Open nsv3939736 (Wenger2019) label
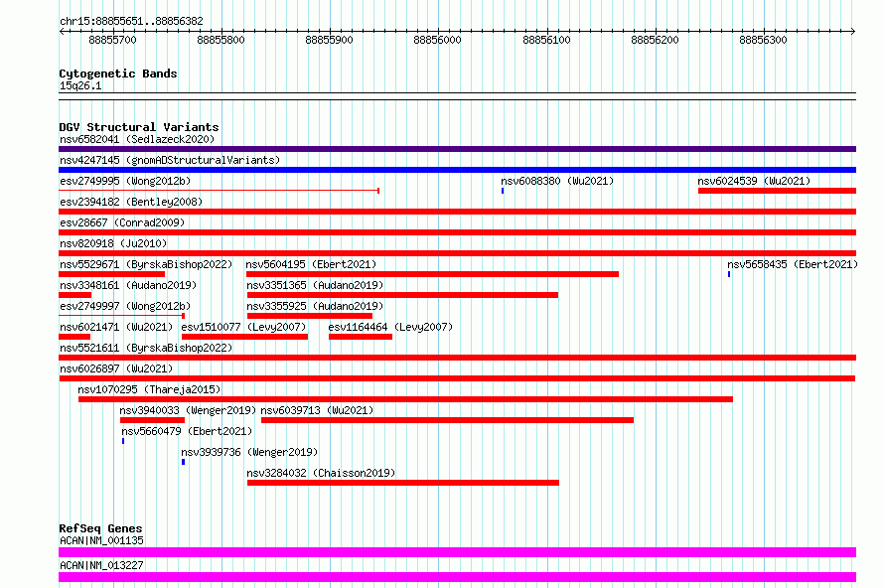884x588 pixels. [x=249, y=452]
